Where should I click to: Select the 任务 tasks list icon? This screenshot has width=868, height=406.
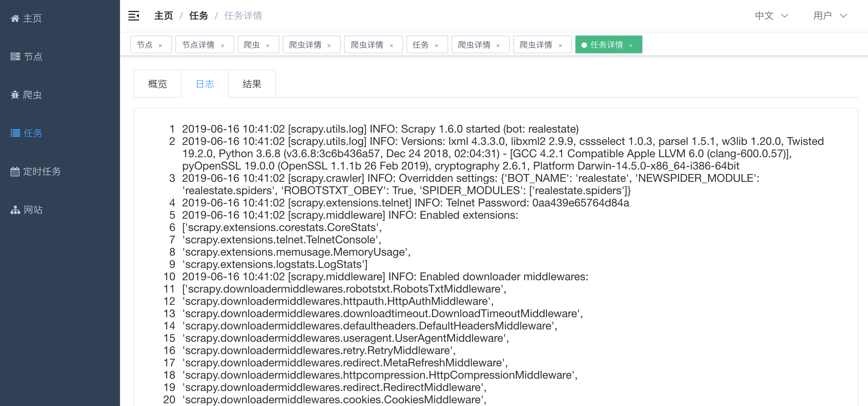pos(15,133)
